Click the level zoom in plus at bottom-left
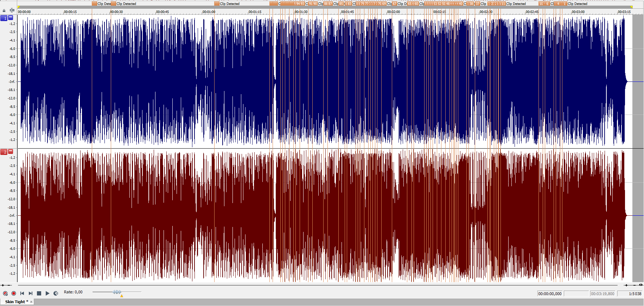Screen dimensions: 644x306 click(x=3, y=285)
